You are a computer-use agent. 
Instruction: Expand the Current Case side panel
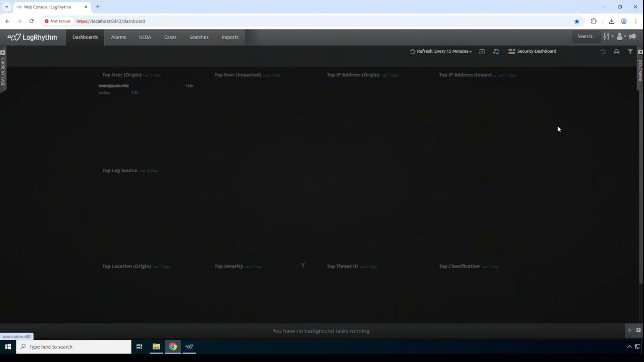point(3,53)
